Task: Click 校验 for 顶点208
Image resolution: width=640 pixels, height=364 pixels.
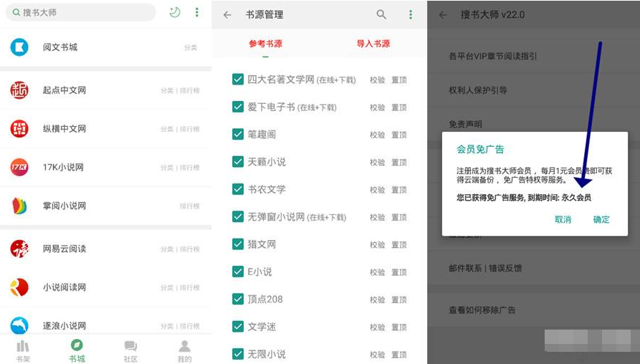Action: [x=377, y=300]
